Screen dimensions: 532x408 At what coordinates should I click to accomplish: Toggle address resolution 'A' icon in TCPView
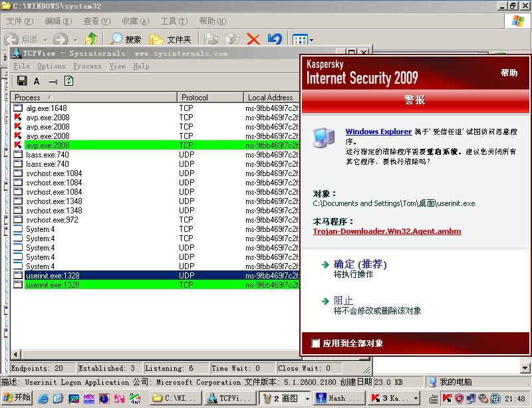point(37,81)
